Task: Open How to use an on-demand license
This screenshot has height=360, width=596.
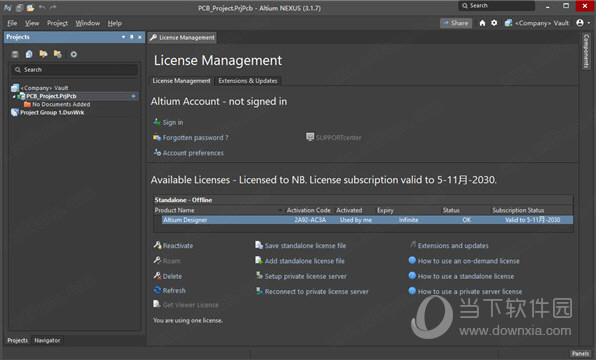Action: [469, 261]
